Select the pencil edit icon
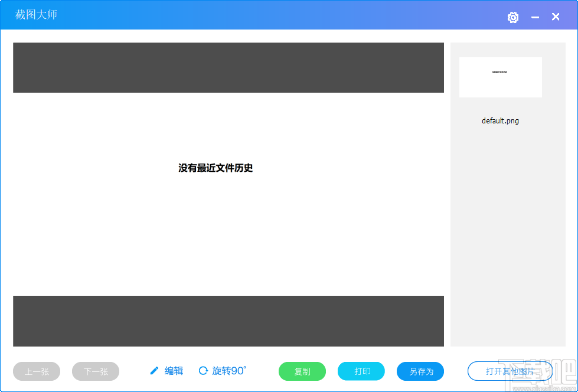 point(154,371)
